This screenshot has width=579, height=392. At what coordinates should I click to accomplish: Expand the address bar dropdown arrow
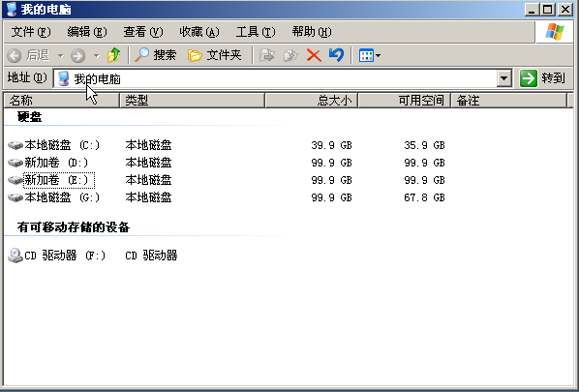tap(504, 78)
